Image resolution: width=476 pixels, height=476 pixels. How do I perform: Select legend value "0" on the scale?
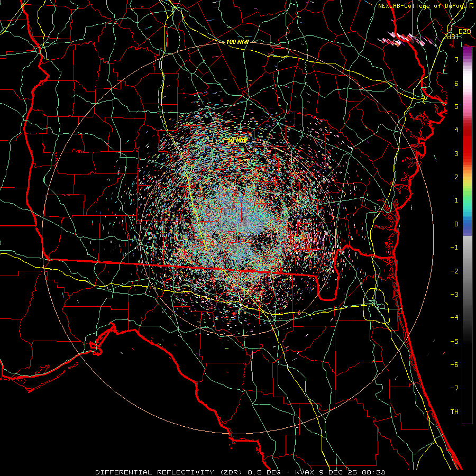pos(456,224)
